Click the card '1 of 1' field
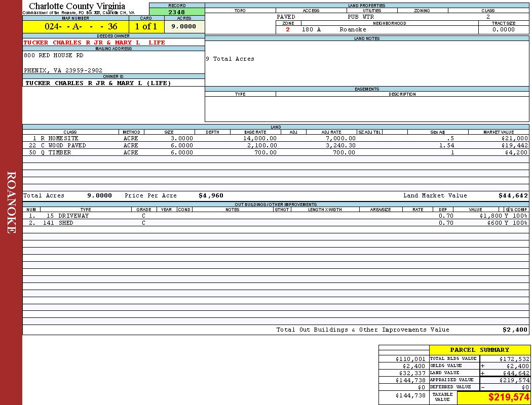532x405 pixels. [x=146, y=26]
